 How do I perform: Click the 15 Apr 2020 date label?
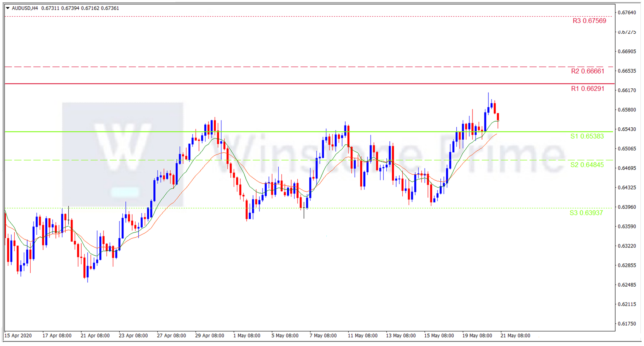(18, 335)
